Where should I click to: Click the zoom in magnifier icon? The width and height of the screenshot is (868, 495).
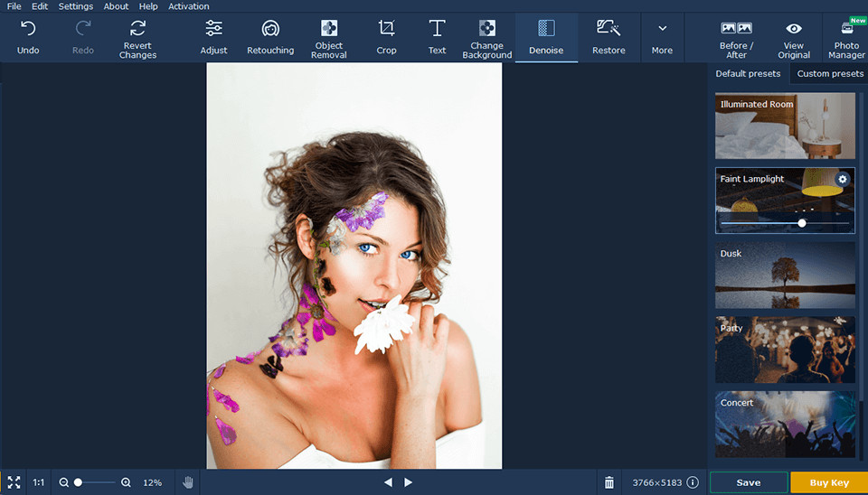[x=126, y=483]
